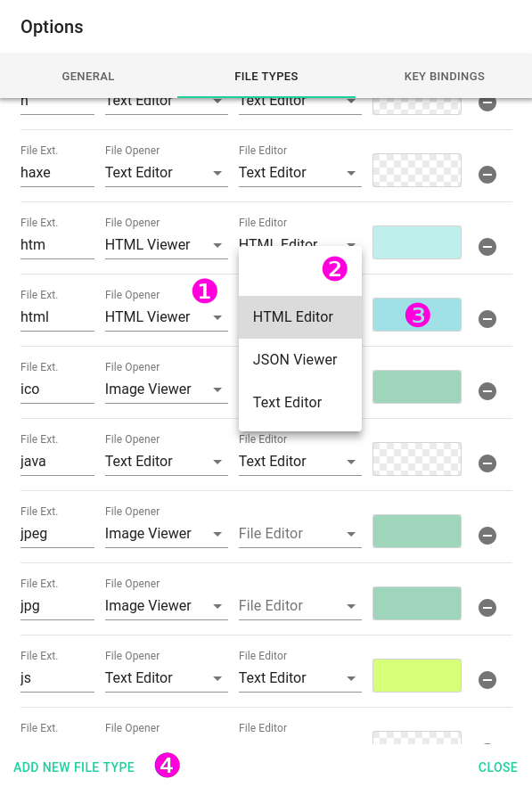
Task: Remove the jpeg file type row
Action: [487, 536]
